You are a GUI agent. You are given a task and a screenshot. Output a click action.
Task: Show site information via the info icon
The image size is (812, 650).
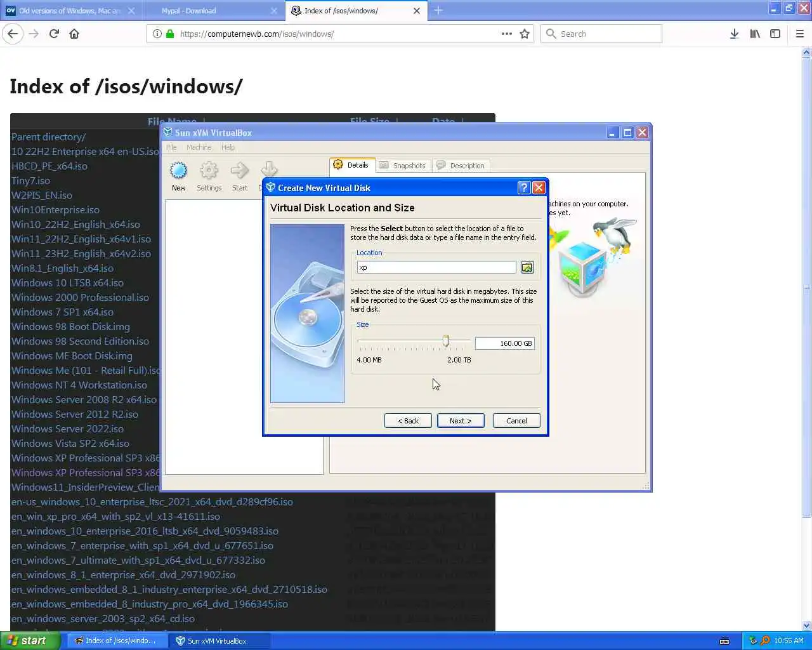point(157,34)
